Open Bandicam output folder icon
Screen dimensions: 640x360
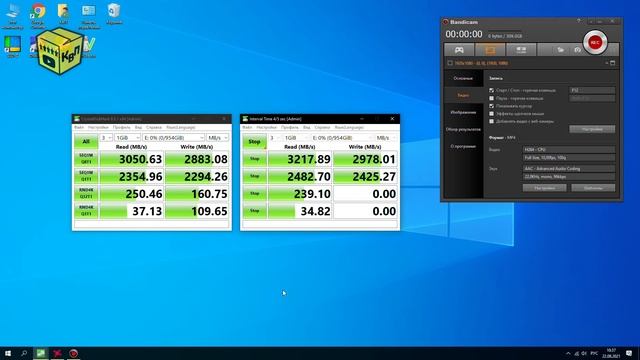click(x=561, y=50)
